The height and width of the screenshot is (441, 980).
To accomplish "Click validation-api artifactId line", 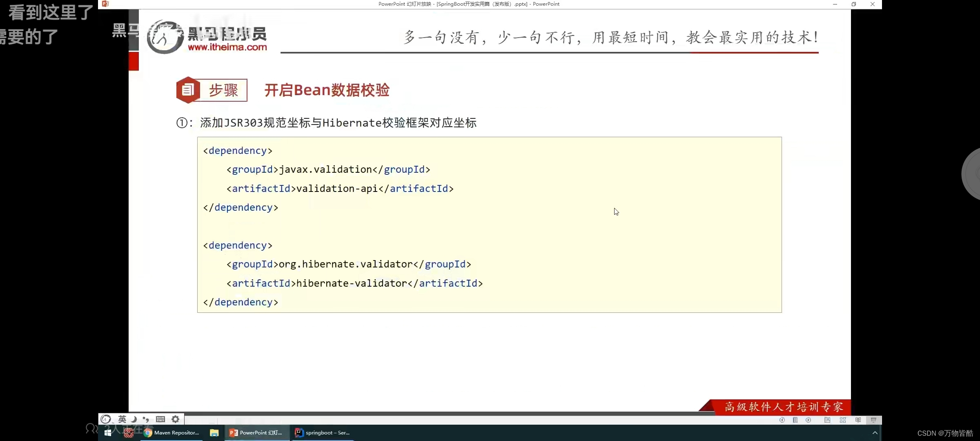I will (x=340, y=189).
